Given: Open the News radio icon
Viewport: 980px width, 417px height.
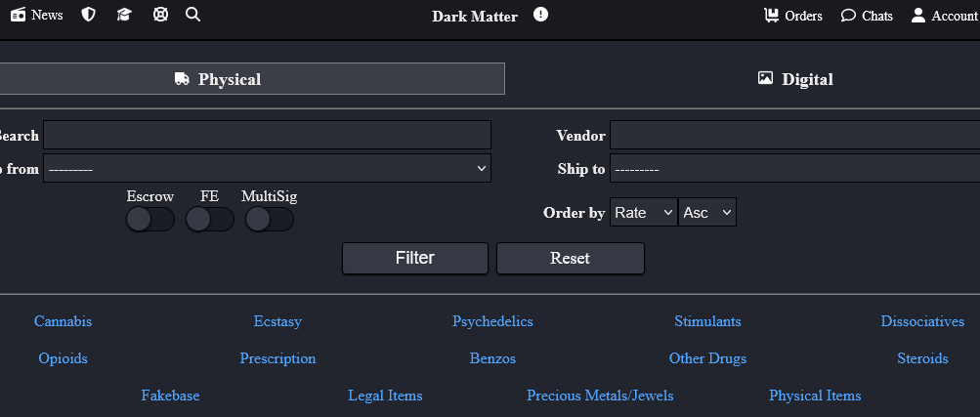Looking at the screenshot, I should point(19,16).
